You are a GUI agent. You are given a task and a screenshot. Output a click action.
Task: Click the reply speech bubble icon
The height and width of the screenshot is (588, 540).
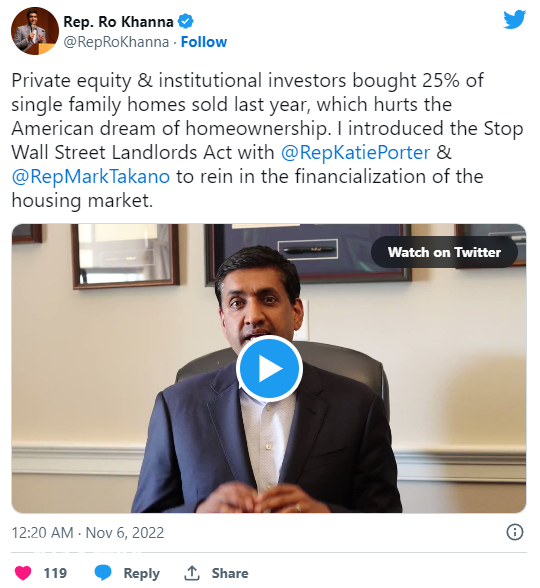pyautogui.click(x=103, y=573)
